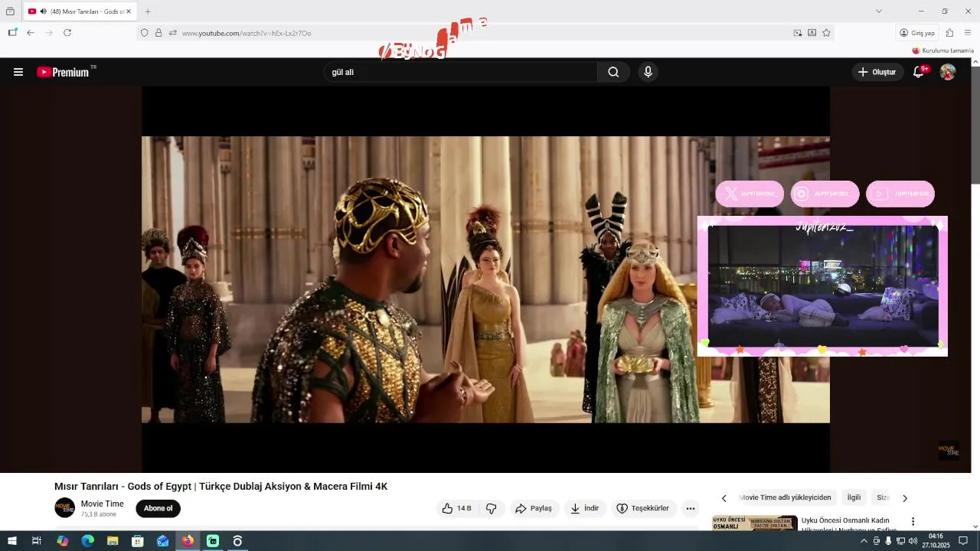View site connection lock info
The width and height of the screenshot is (980, 551).
point(158,33)
